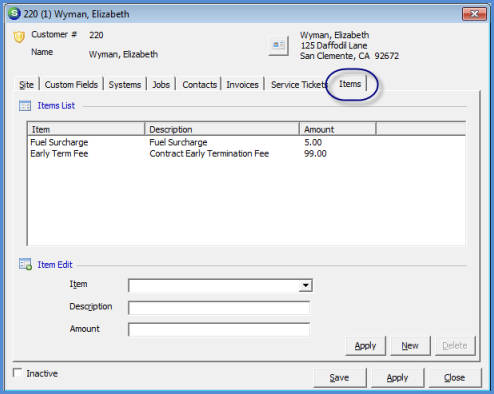Click the yellow shield customer icon
The height and width of the screenshot is (394, 494).
[x=19, y=37]
